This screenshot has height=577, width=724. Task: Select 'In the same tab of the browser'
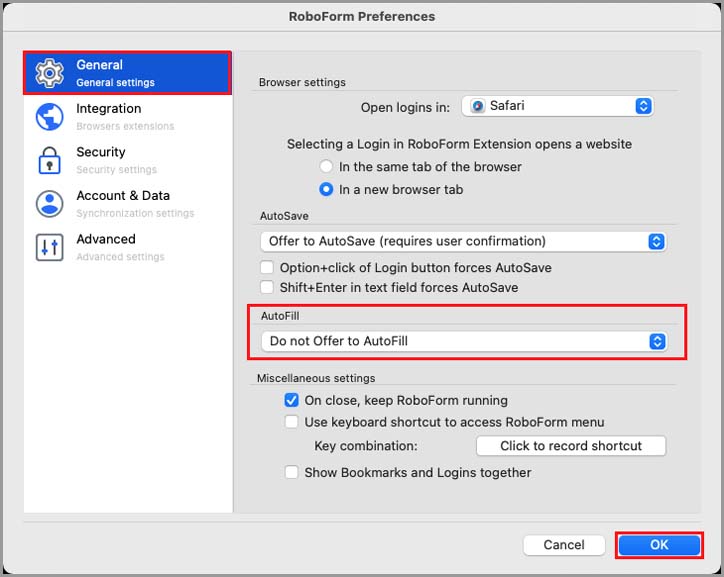(x=326, y=167)
